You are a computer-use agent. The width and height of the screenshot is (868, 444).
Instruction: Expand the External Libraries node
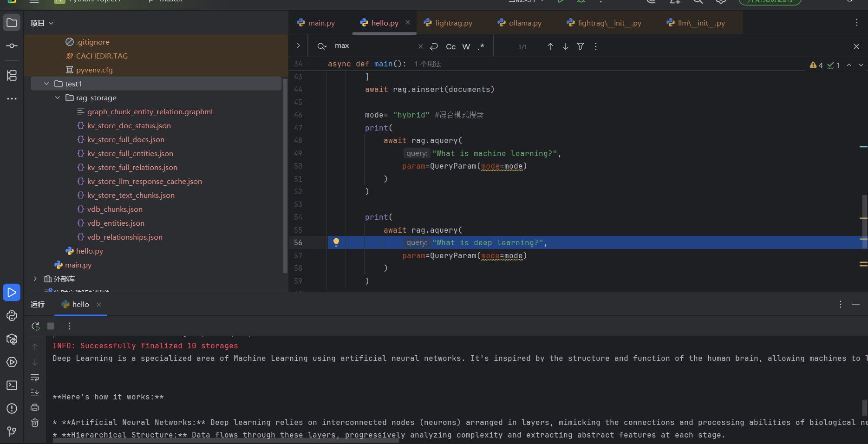[35, 279]
